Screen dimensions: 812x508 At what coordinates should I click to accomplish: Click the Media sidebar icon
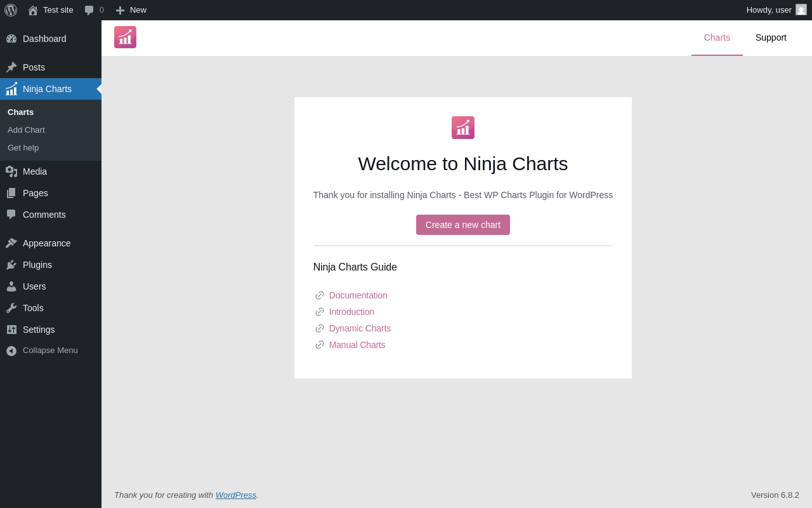(x=11, y=171)
